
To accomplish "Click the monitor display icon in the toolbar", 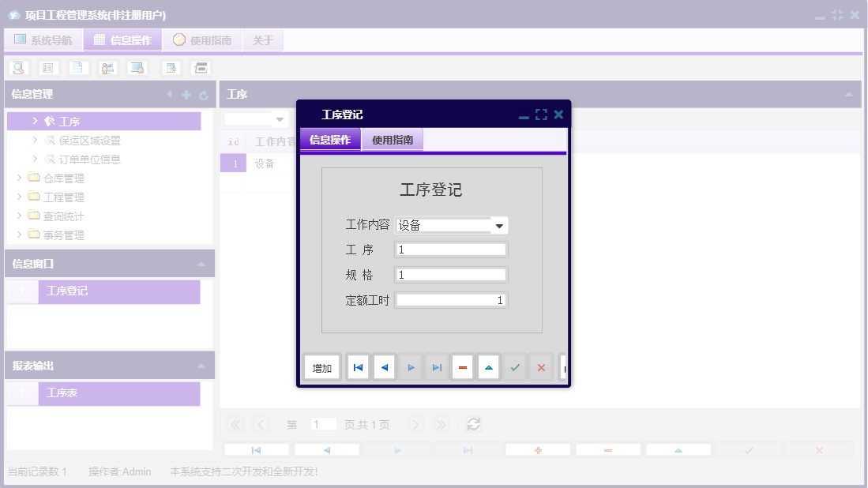I will pyautogui.click(x=136, y=67).
